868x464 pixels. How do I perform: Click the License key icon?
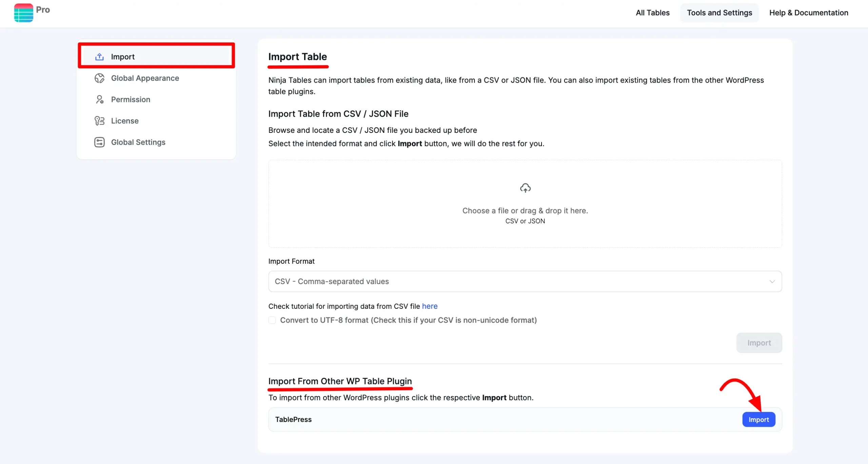(x=99, y=121)
